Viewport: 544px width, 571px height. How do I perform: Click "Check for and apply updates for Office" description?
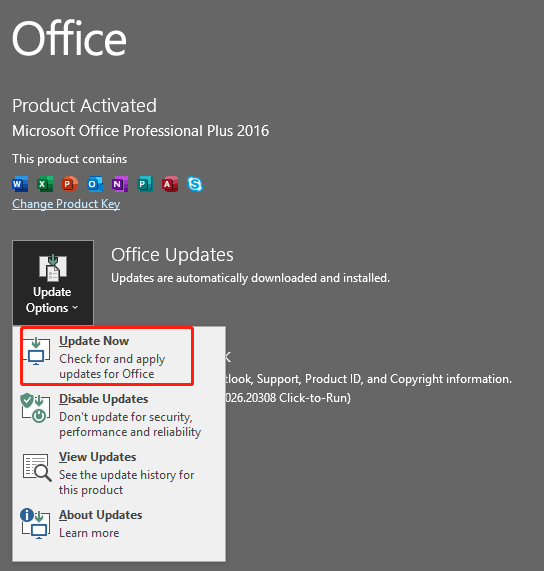pos(112,366)
